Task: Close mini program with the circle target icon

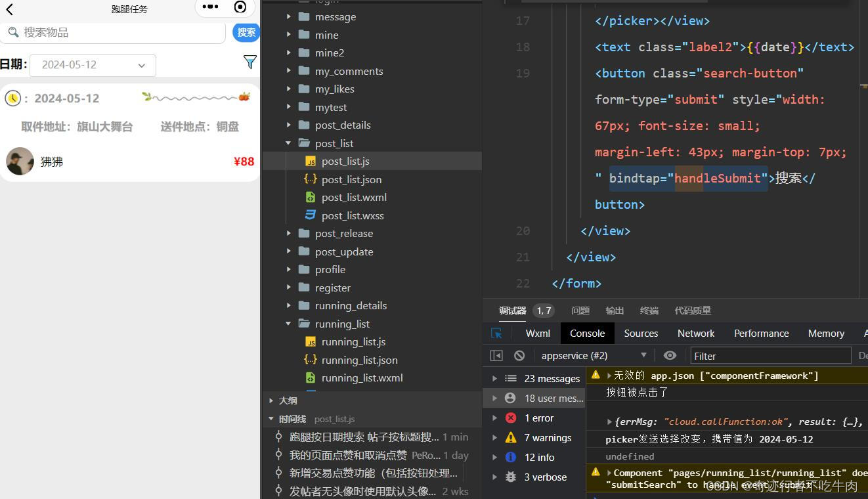Action: (240, 7)
